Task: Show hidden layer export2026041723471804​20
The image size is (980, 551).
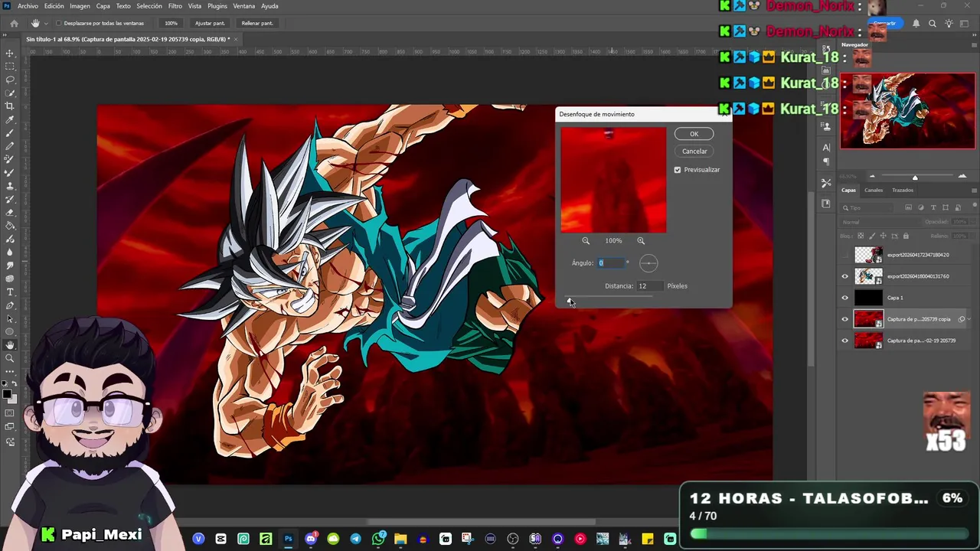Action: [845, 255]
